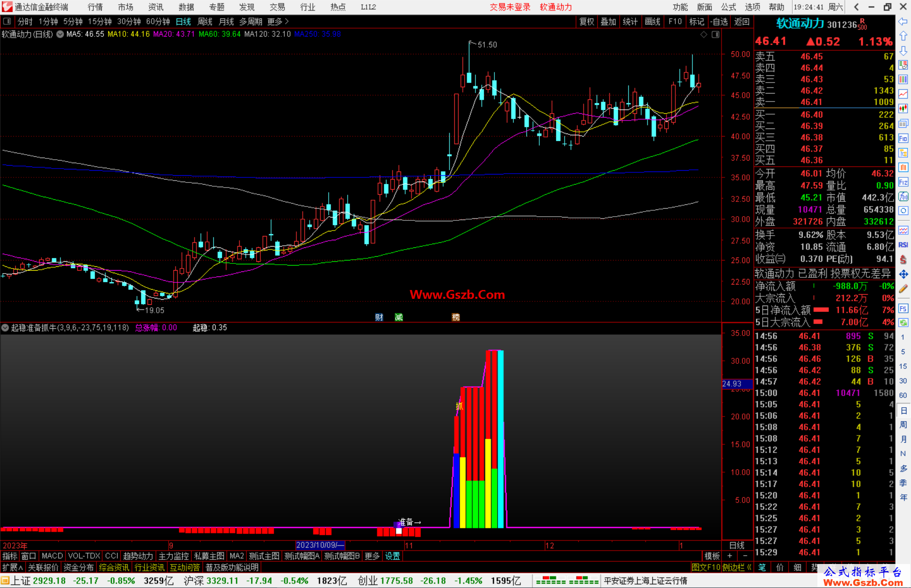The width and height of the screenshot is (911, 588).
Task: Toggle the 软通动力(日线) indicator circle button
Action: click(60, 34)
